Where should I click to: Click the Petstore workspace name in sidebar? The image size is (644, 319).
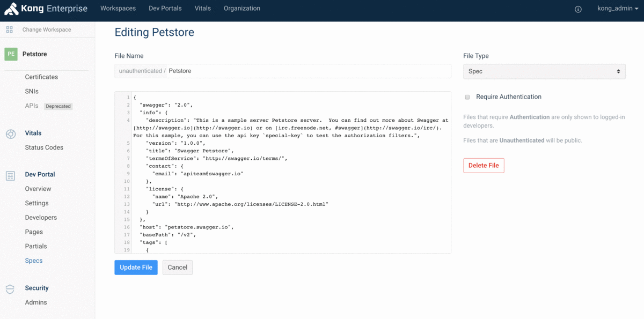tap(34, 54)
